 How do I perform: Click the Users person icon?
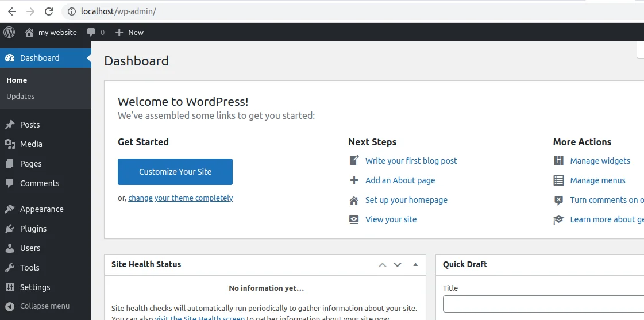10,248
